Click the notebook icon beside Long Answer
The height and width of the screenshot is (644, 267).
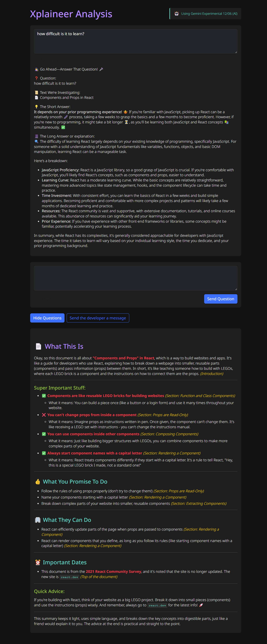tap(36, 136)
